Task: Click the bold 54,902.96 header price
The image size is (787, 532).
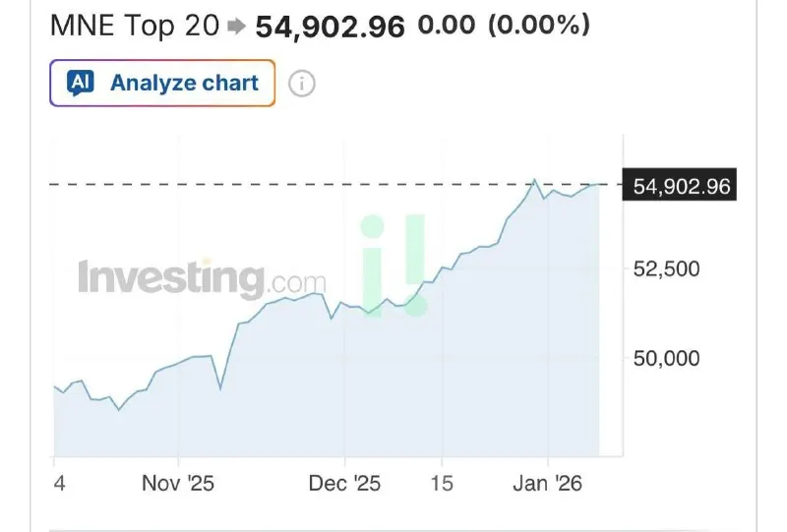Action: [x=330, y=27]
